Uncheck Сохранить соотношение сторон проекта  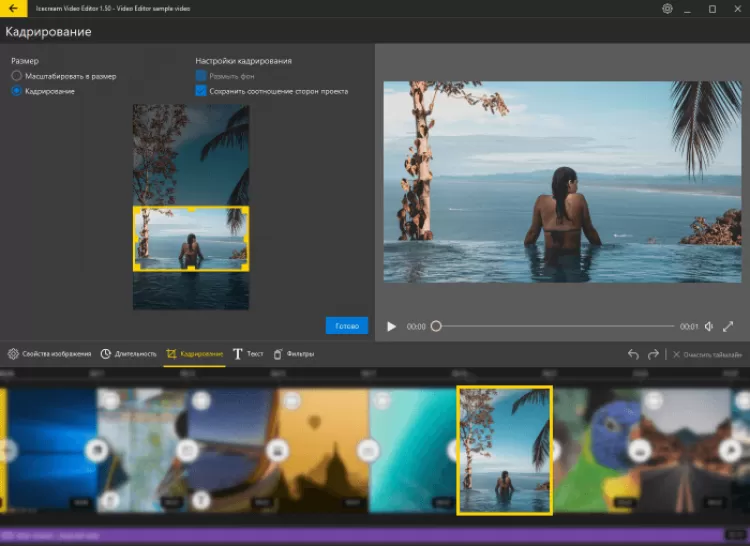point(202,91)
